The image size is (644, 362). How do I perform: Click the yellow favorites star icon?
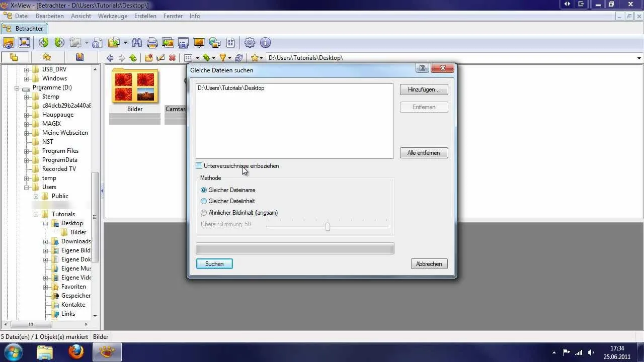pos(255,58)
